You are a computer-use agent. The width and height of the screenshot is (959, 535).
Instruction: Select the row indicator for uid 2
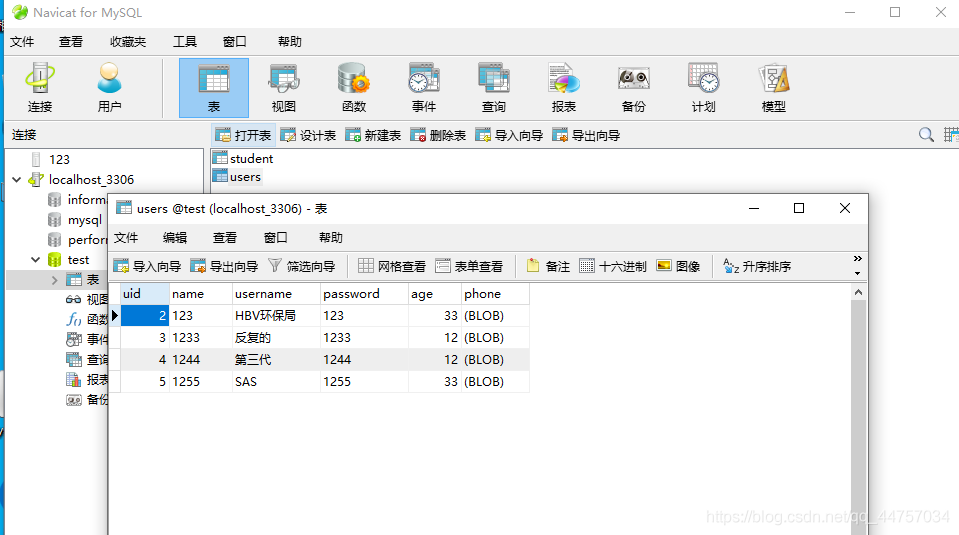(x=114, y=315)
